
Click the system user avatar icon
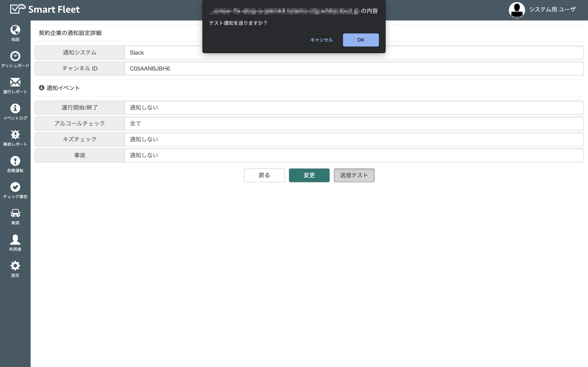[517, 10]
